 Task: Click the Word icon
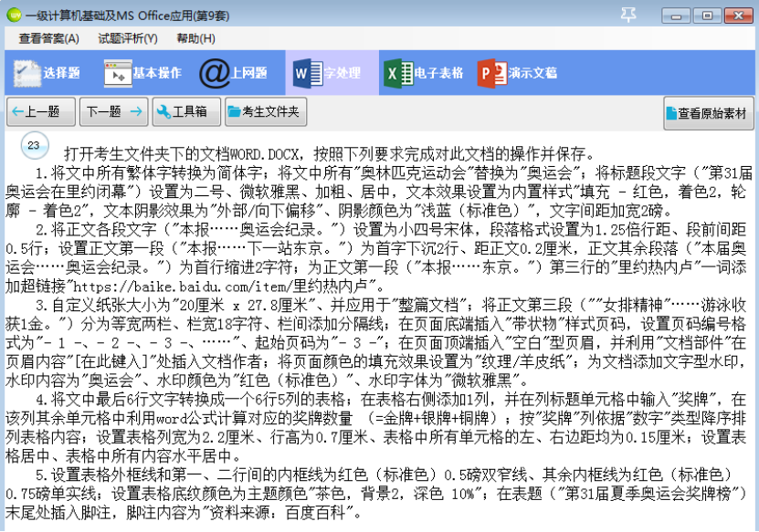(x=308, y=74)
